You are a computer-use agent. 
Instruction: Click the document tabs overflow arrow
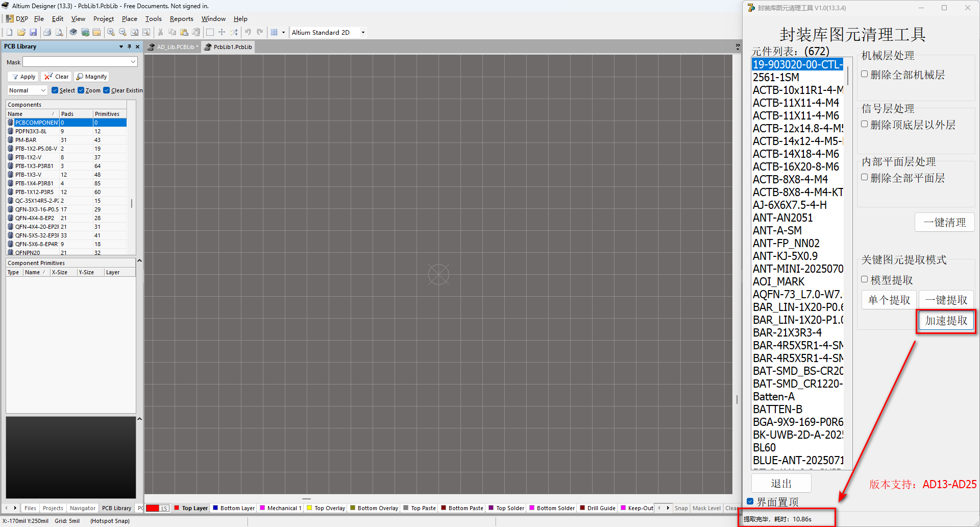click(738, 46)
